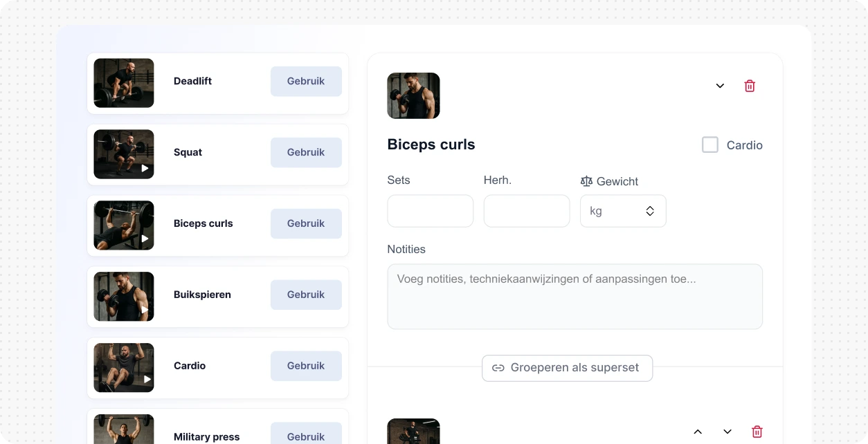This screenshot has height=444, width=868.
Task: Open the kg weight unit dropdown
Action: click(623, 211)
